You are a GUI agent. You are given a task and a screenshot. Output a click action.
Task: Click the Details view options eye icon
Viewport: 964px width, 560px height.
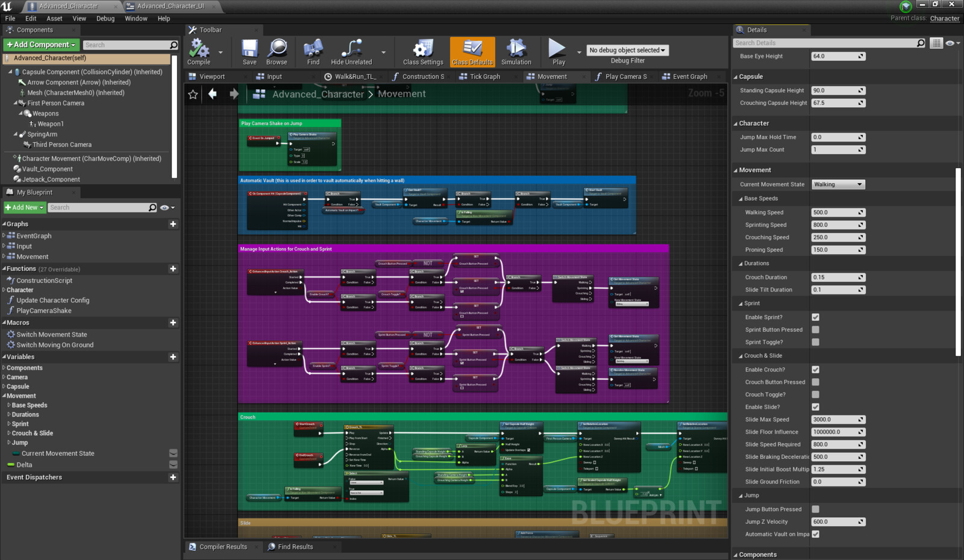tap(952, 43)
